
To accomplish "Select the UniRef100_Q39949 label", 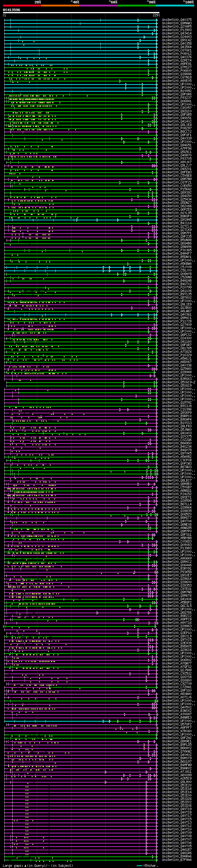I will 177,372.
